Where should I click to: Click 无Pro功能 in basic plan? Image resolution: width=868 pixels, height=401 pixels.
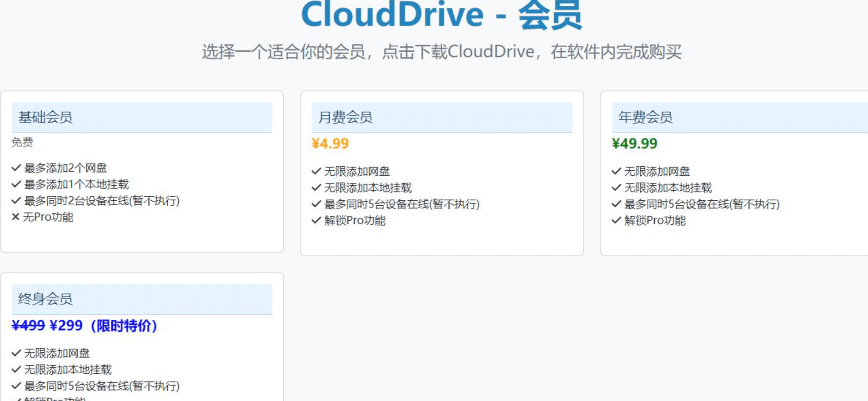click(x=48, y=217)
